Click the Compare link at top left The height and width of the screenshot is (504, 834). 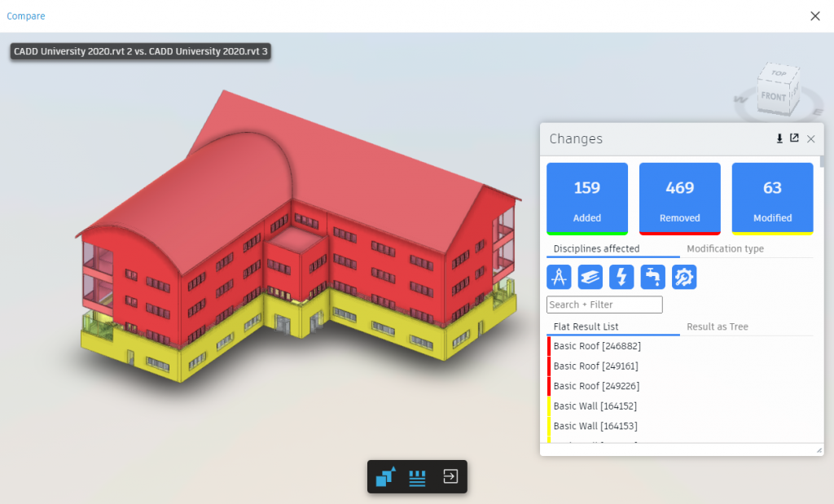click(25, 16)
